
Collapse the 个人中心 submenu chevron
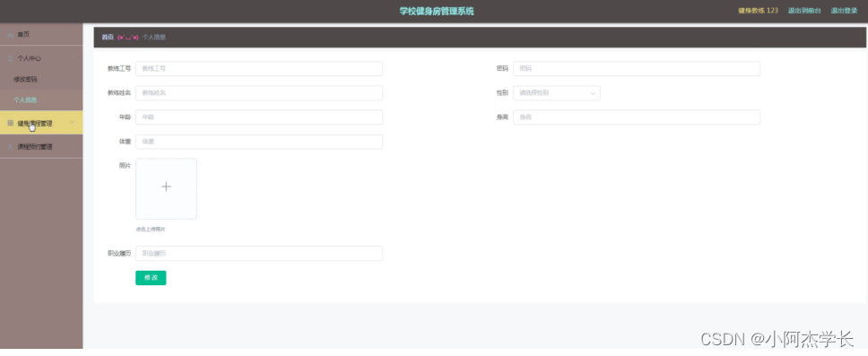(x=73, y=58)
